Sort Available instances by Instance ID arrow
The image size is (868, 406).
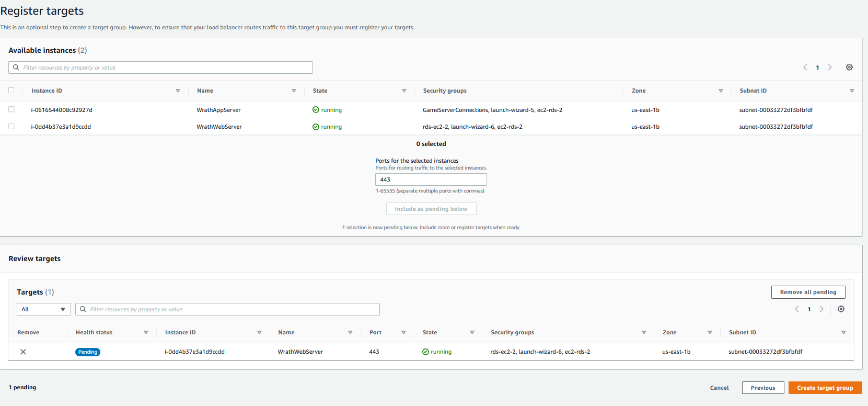[178, 91]
